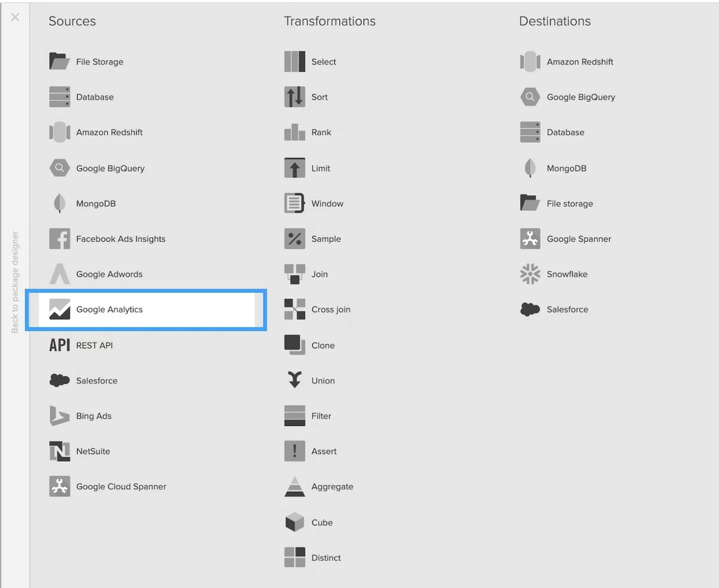
Task: Pick Amazon Redshift source icon
Action: 59,132
